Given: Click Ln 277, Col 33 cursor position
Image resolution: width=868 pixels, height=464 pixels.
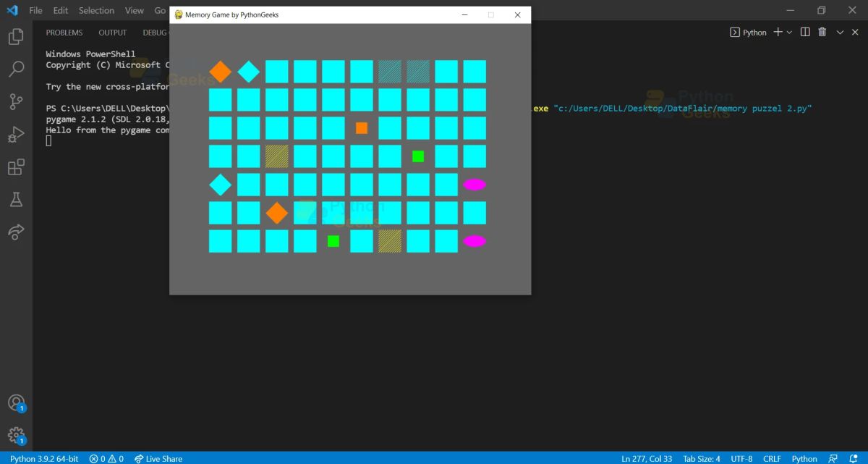Looking at the screenshot, I should (x=647, y=458).
